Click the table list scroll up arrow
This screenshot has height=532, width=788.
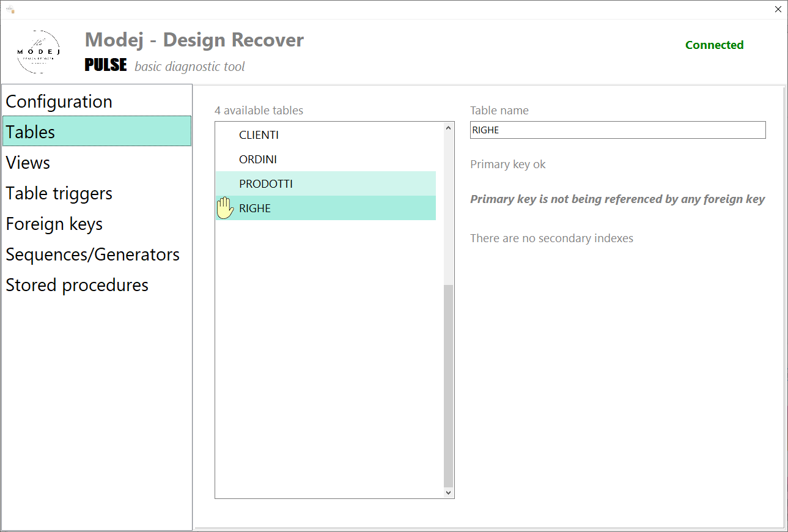[448, 128]
